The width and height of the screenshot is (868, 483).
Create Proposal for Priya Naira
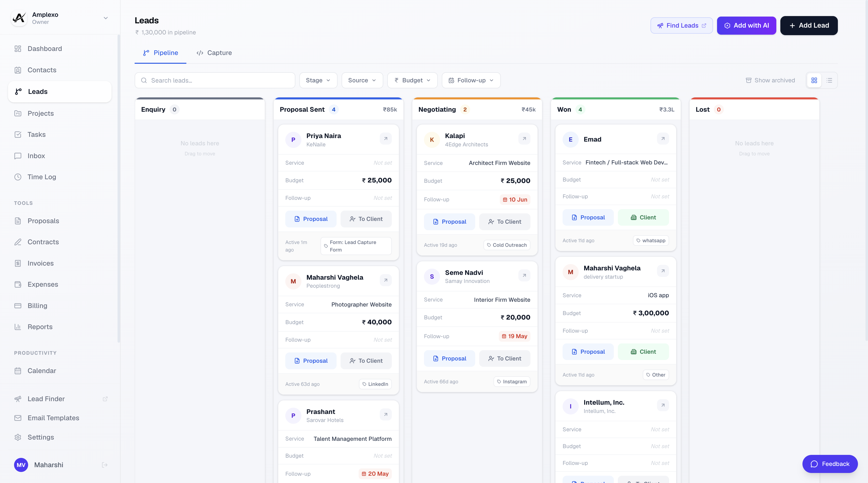pyautogui.click(x=310, y=219)
